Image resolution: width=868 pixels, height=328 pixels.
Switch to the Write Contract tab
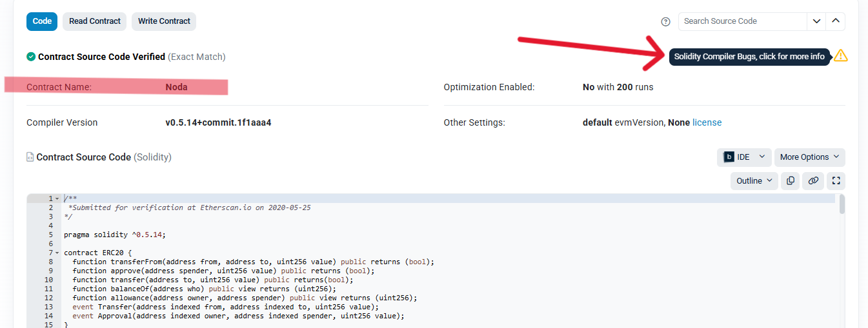(x=164, y=21)
